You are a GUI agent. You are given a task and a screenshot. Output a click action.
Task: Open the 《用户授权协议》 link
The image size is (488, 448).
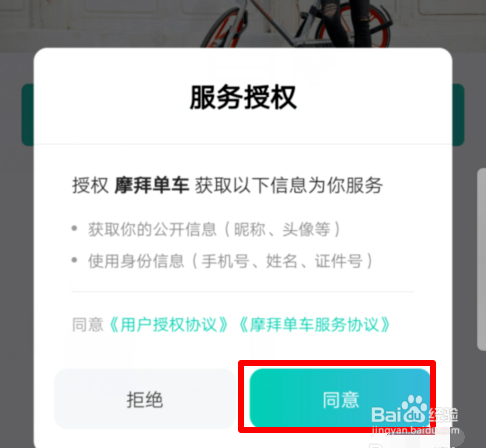(169, 324)
